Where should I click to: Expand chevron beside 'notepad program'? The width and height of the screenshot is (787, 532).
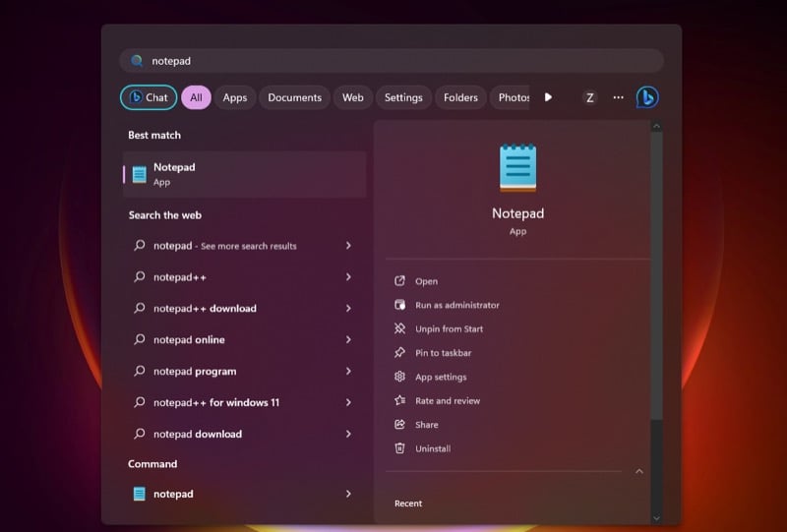pos(348,371)
